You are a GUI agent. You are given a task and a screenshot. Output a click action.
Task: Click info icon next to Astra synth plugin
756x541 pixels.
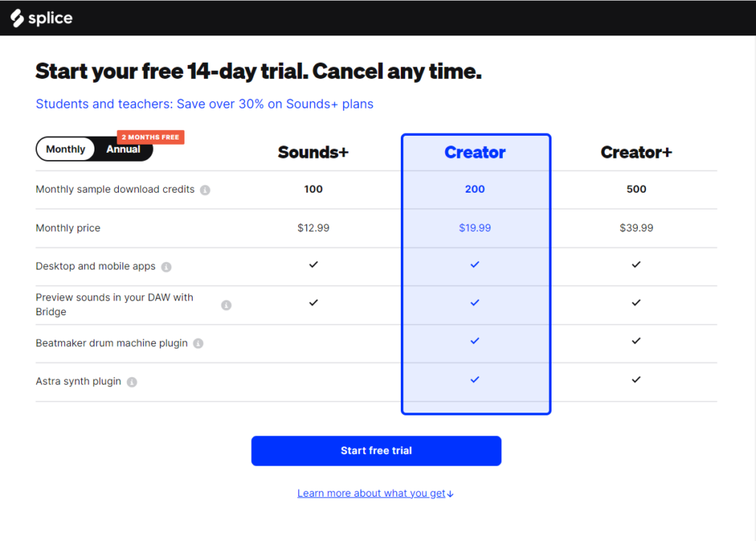(131, 382)
